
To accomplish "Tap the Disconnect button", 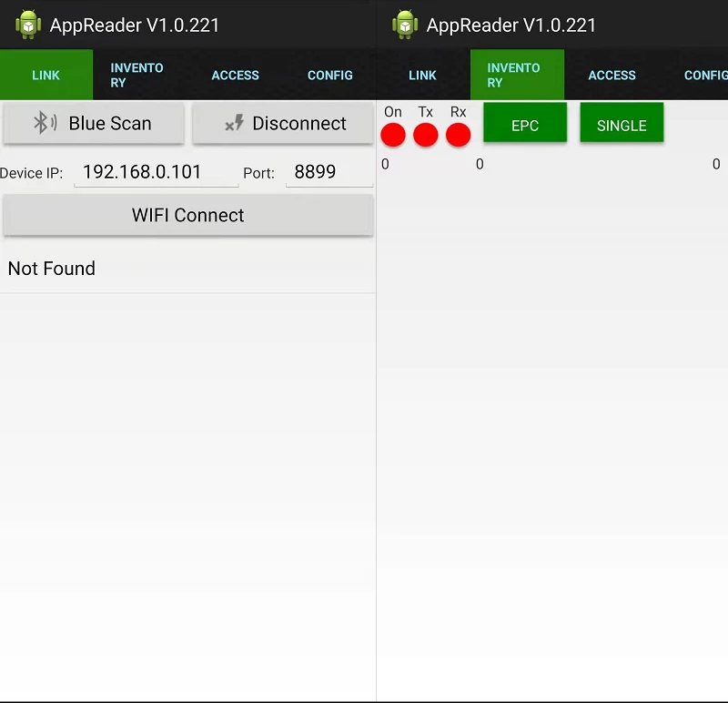I will 283,124.
